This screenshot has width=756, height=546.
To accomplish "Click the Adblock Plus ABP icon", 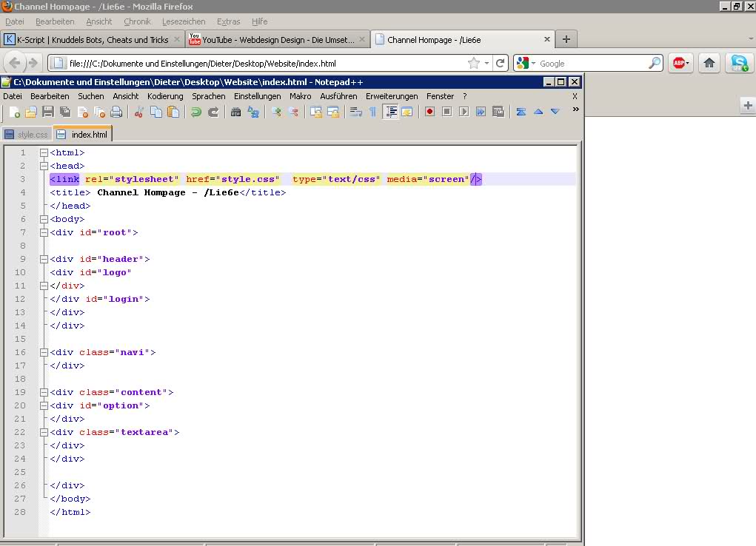I will tap(680, 64).
